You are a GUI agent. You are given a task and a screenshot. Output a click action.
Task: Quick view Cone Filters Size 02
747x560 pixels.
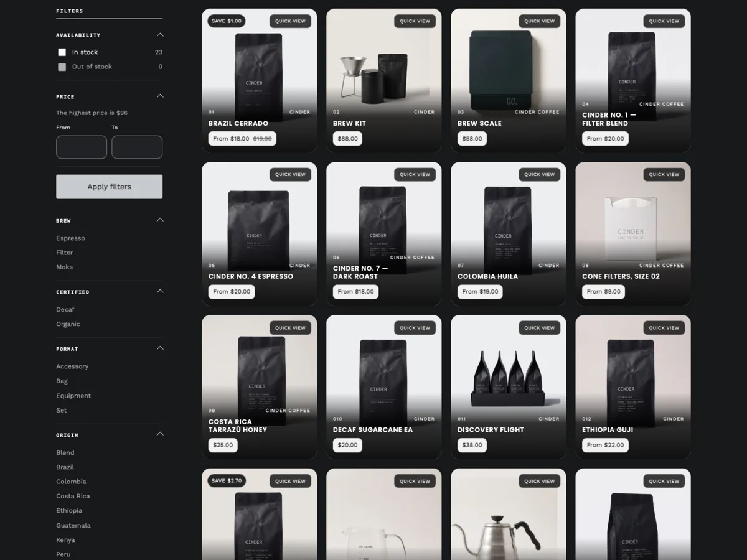(x=664, y=175)
